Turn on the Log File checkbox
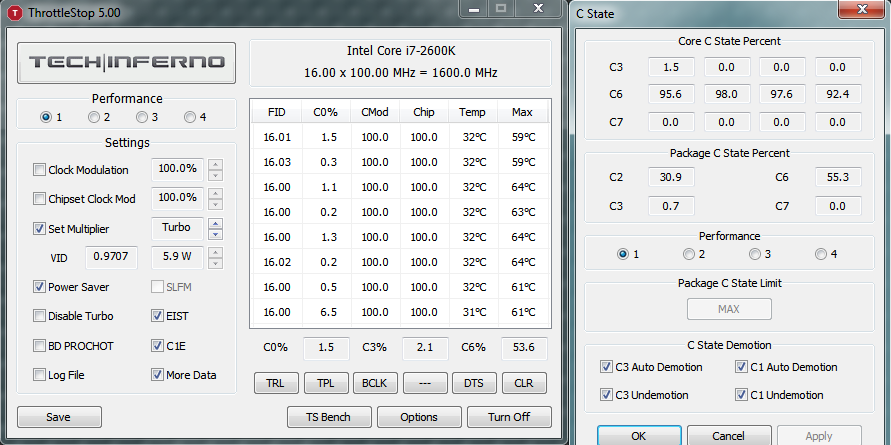891x445 pixels. point(39,375)
